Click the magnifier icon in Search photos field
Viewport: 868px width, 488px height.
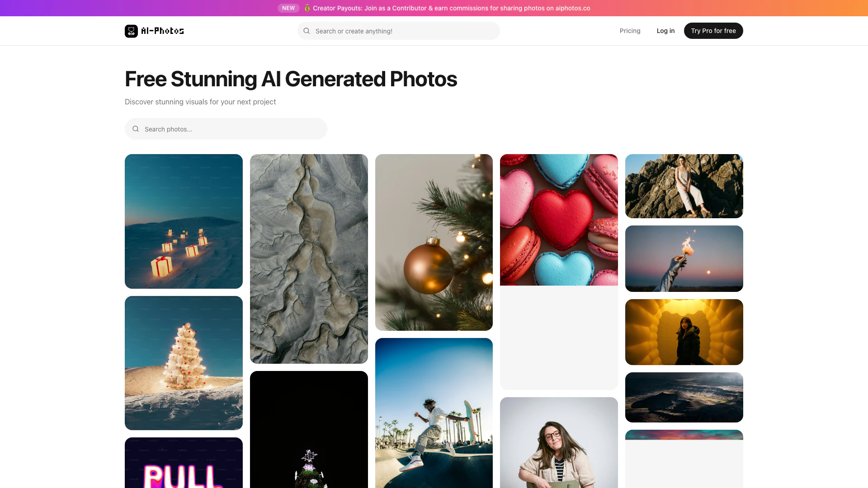click(136, 129)
